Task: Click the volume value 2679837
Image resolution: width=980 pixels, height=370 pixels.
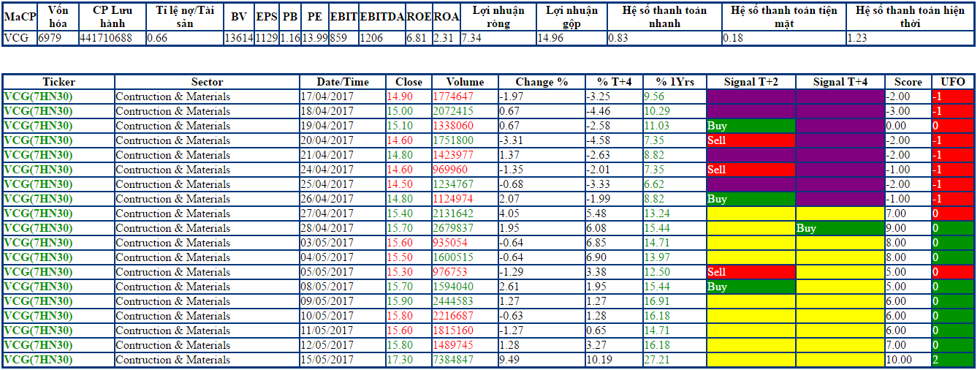Action: point(453,228)
